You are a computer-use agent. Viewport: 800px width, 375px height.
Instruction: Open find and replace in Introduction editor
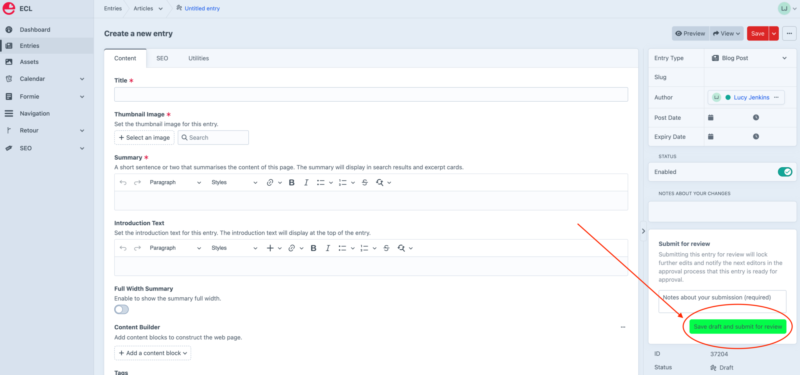pyautogui.click(x=401, y=248)
